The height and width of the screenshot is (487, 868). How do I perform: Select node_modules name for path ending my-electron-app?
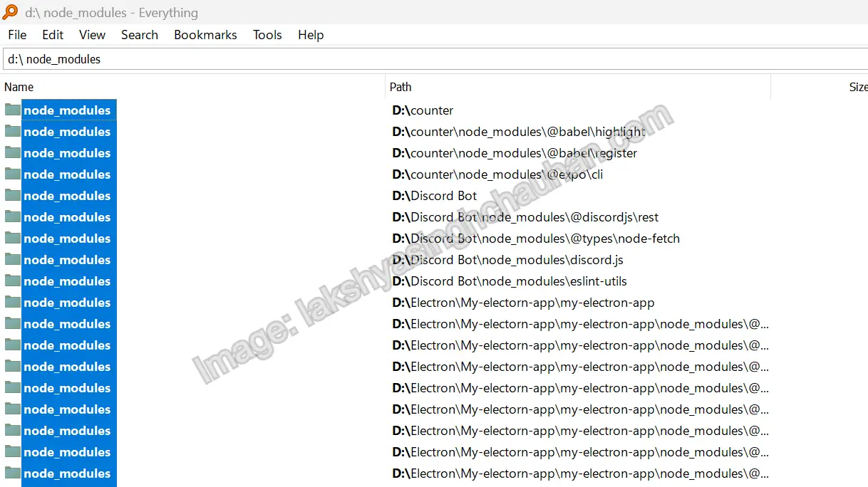pos(68,303)
